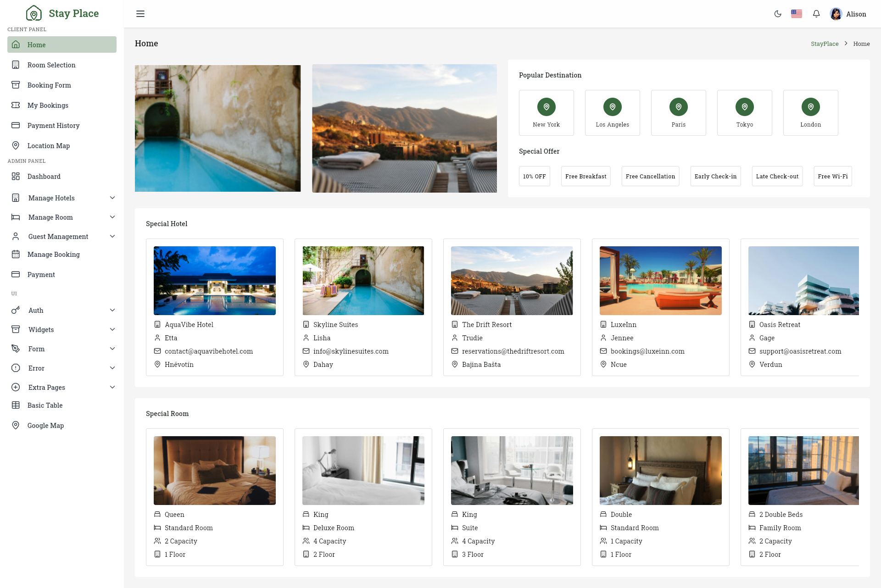Click the 10% OFF special offer
This screenshot has width=881, height=588.
pos(534,176)
